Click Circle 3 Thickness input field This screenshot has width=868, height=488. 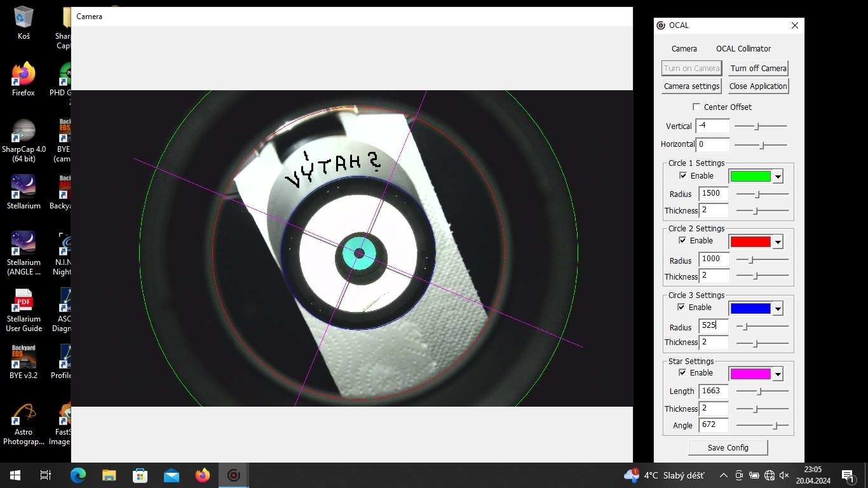point(714,342)
